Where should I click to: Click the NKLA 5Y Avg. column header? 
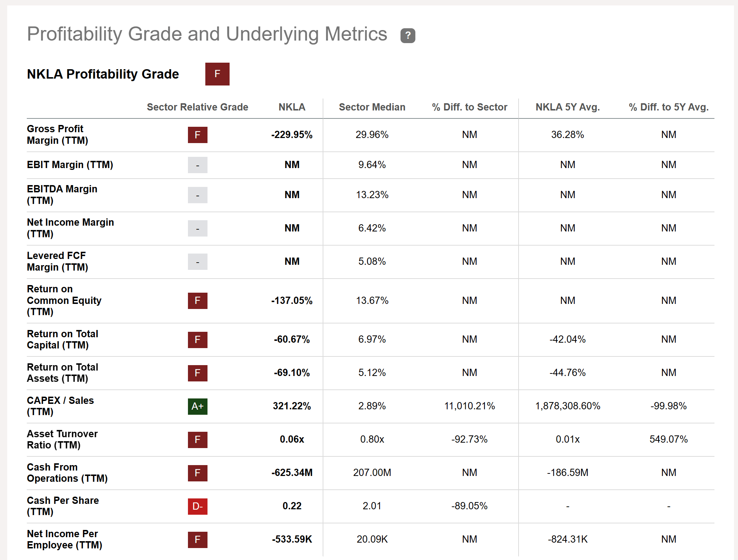[567, 107]
